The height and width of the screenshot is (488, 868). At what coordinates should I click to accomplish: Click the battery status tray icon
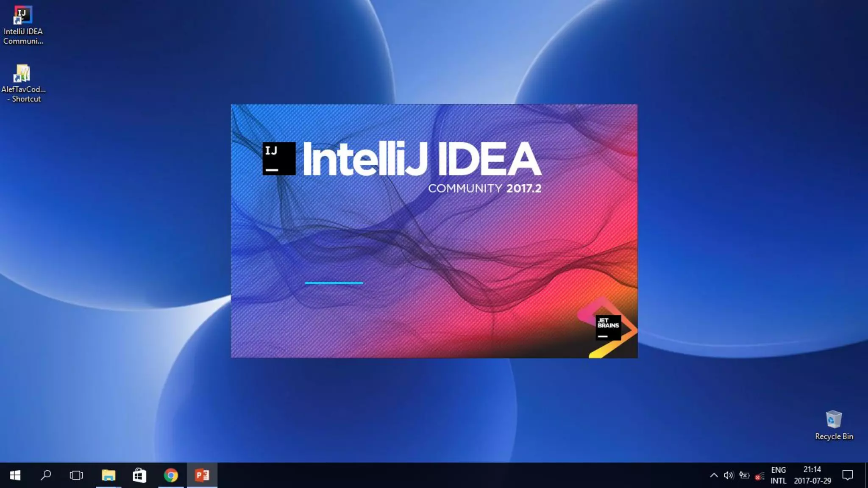pyautogui.click(x=744, y=475)
